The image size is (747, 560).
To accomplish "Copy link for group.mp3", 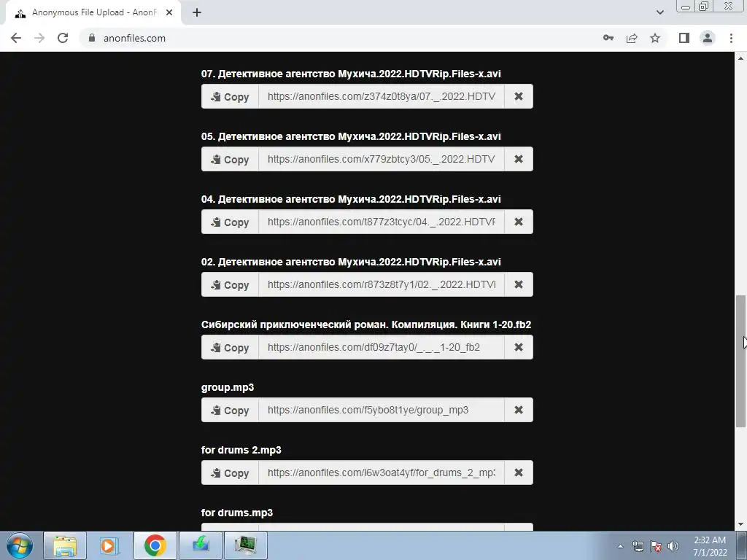I will click(230, 410).
